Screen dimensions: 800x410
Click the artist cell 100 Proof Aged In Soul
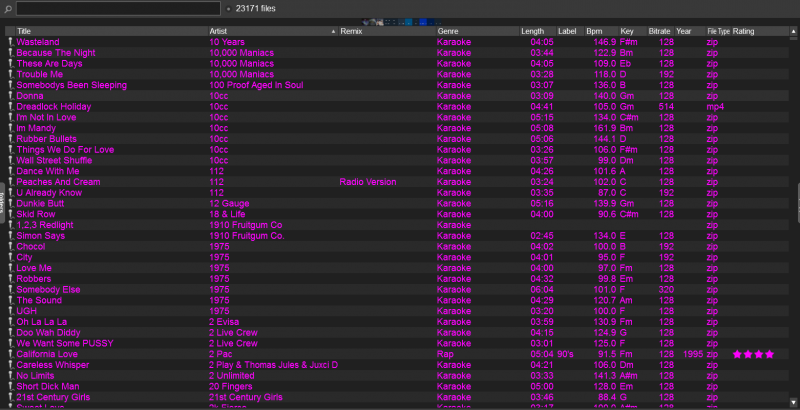click(x=256, y=85)
